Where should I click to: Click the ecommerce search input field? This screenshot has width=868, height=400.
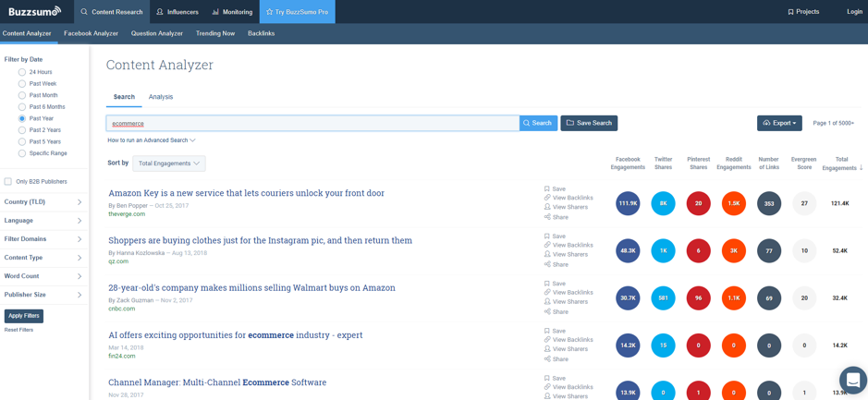coord(312,123)
